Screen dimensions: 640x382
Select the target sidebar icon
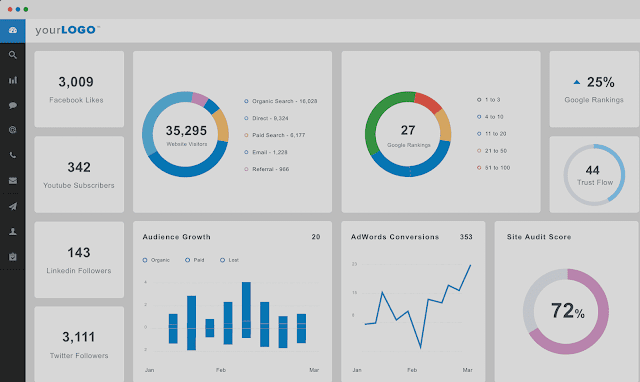[13, 130]
